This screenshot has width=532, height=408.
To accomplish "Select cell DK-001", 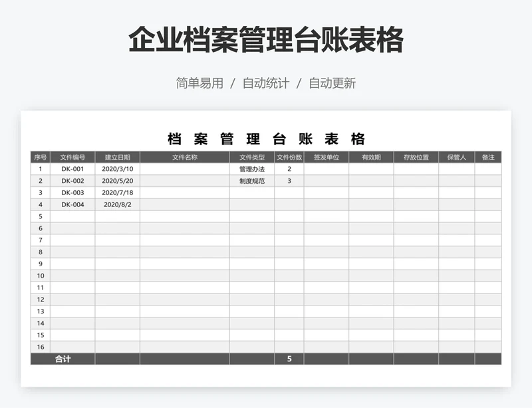I will click(x=72, y=169).
